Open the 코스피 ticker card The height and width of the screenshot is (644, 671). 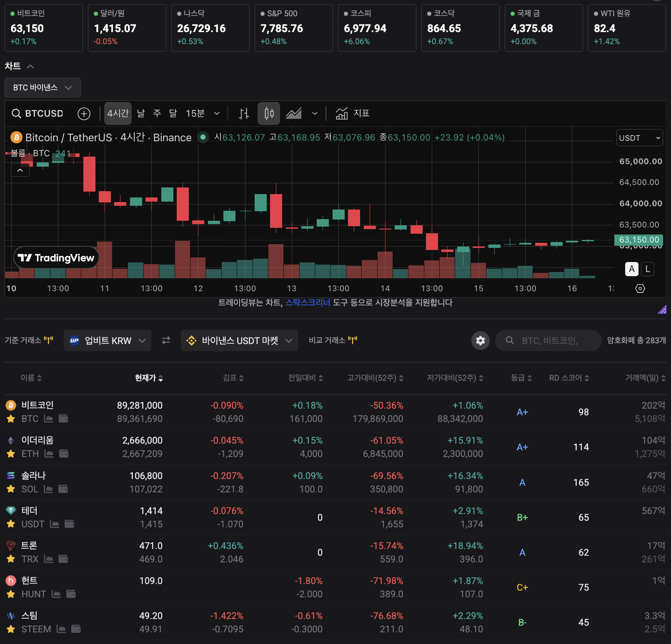point(377,28)
